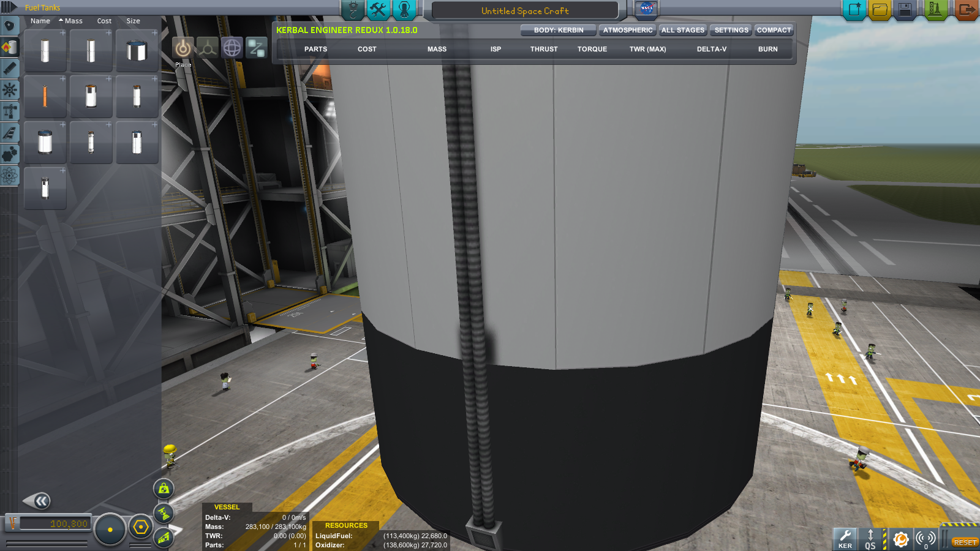Toggle angle snap hexagon button
This screenshot has height=551, width=980.
(x=141, y=527)
